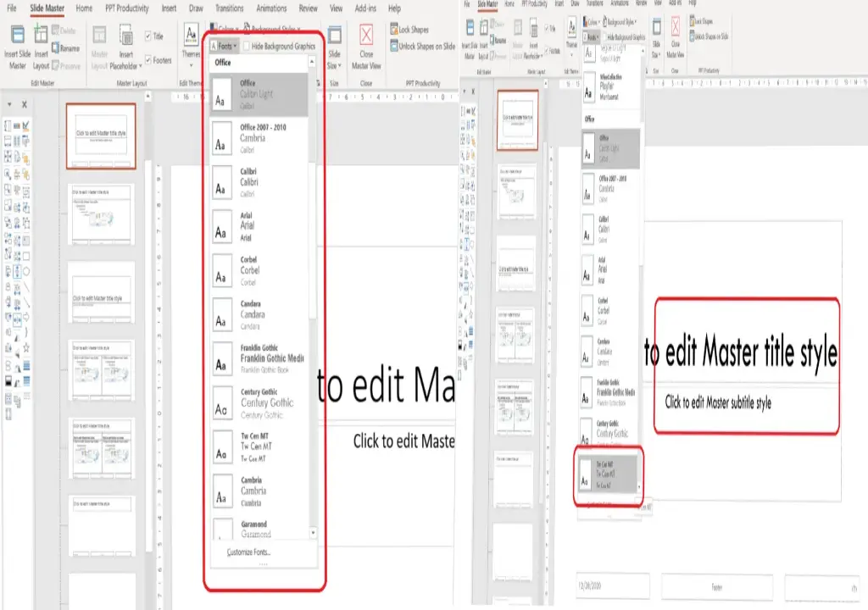
Task: Click Unlock Shapes on Slide, left ribbon
Action: 422,47
